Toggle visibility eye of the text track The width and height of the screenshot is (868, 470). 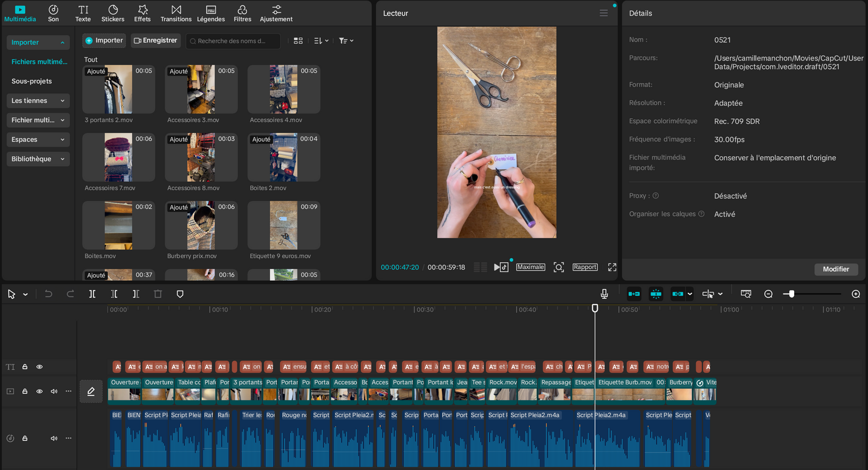click(40, 367)
